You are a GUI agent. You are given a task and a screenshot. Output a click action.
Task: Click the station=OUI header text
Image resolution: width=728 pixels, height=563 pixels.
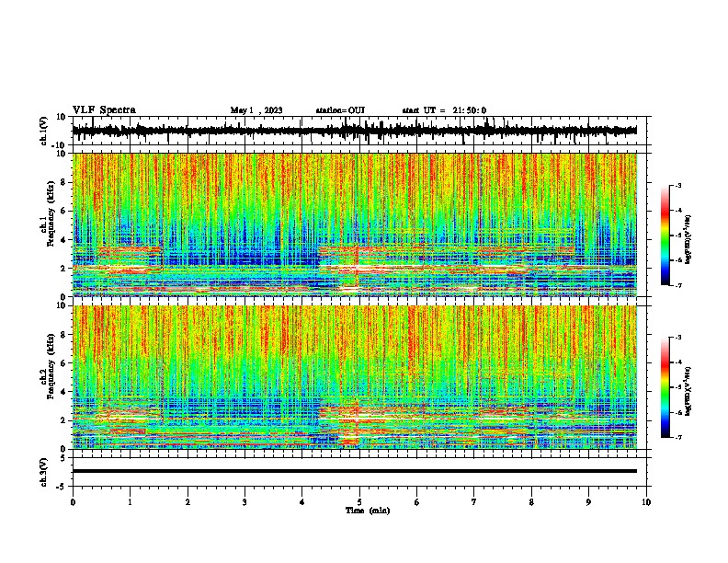tap(340, 110)
